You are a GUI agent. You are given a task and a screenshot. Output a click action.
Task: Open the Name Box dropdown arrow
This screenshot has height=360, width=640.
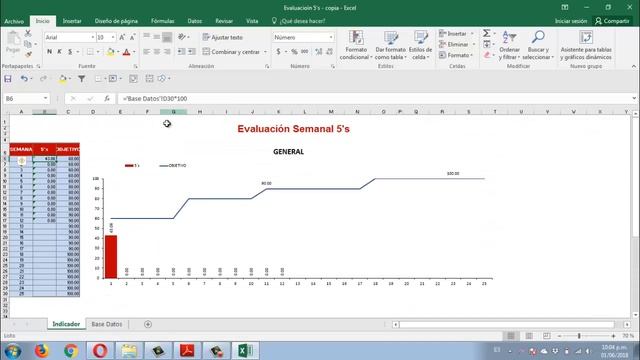pyautogui.click(x=45, y=98)
